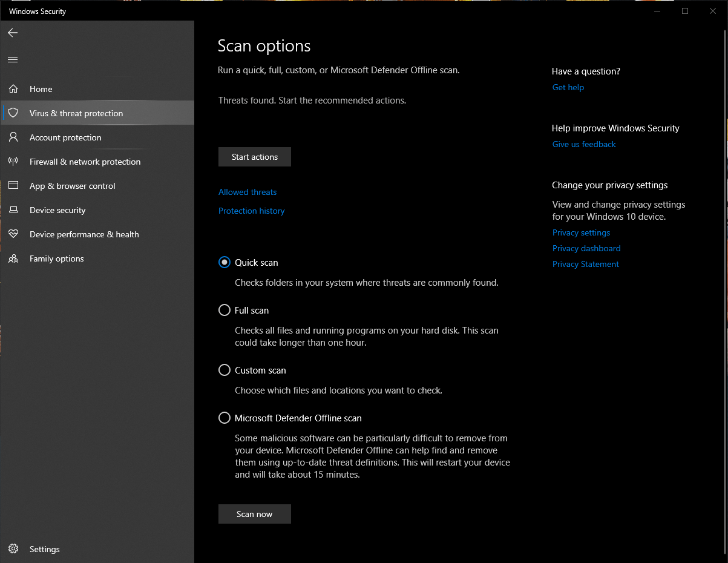The image size is (728, 563).
Task: Select Microsoft Defender Offline scan option
Action: [x=225, y=418]
